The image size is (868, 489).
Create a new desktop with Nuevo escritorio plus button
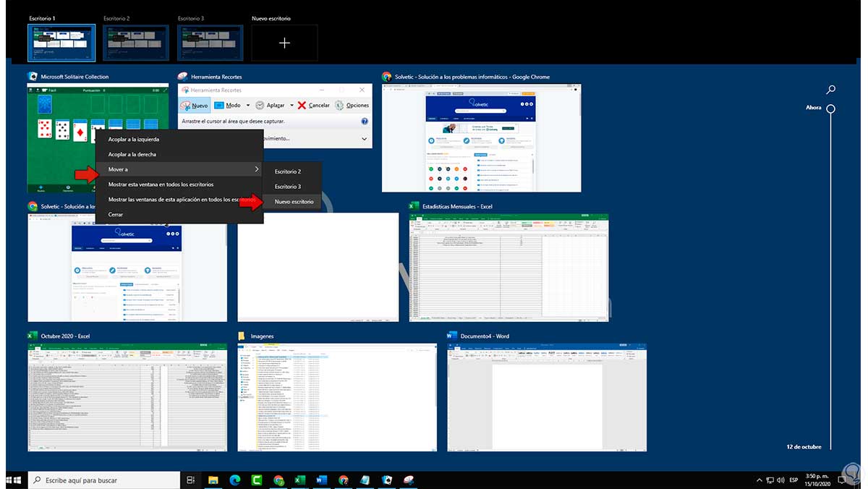pyautogui.click(x=284, y=42)
